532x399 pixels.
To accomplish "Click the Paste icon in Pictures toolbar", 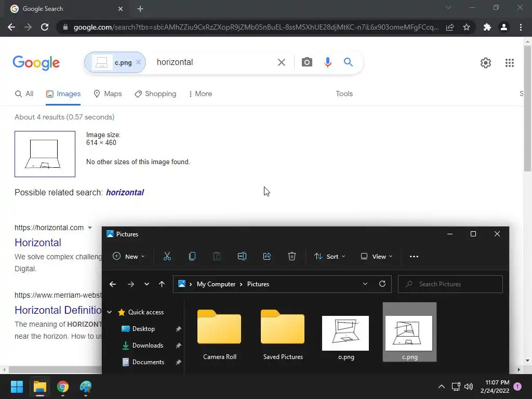I will (217, 256).
